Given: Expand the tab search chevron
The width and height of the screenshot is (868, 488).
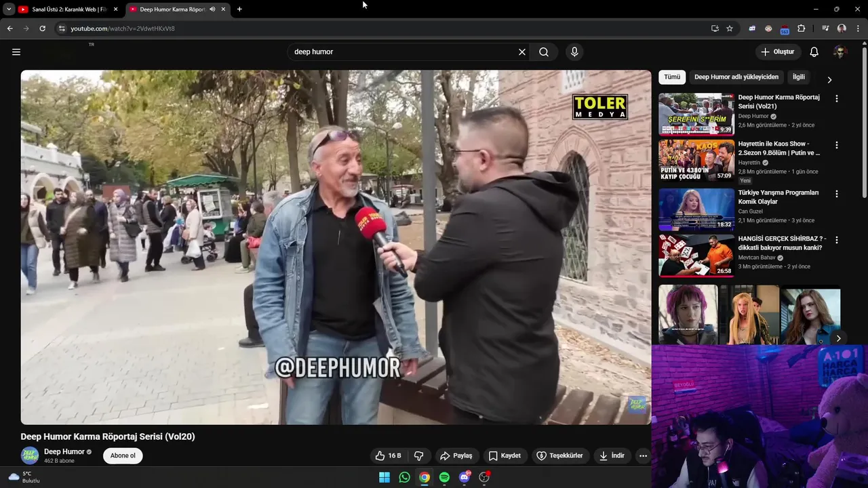Looking at the screenshot, I should pyautogui.click(x=9, y=9).
